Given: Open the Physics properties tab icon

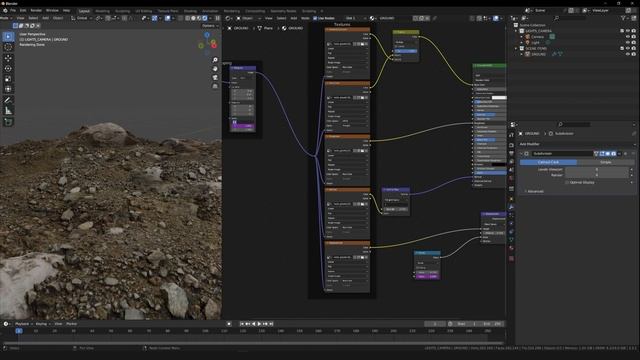Looking at the screenshot, I should 511,224.
